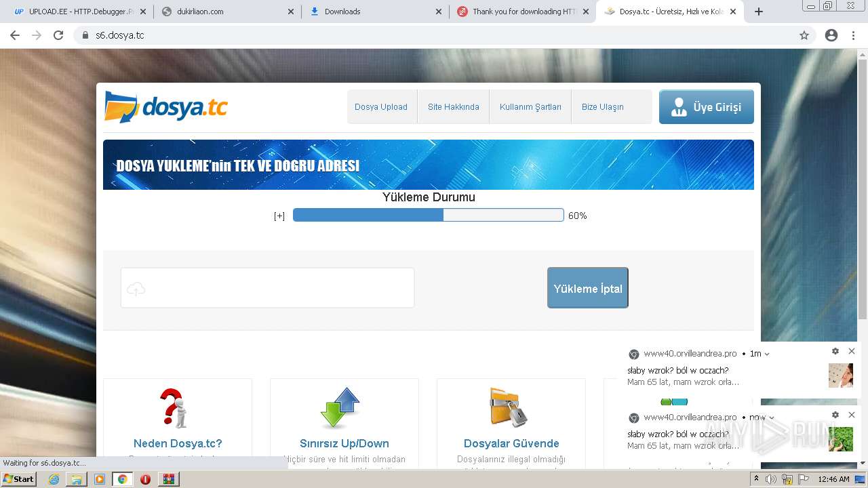This screenshot has height=488, width=868.
Task: Open the Chrome profile account icon
Action: (831, 35)
